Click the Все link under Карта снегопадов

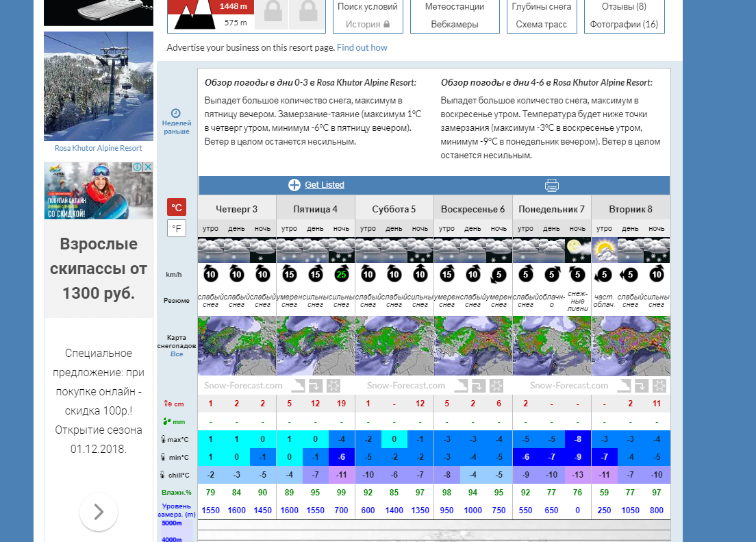177,354
